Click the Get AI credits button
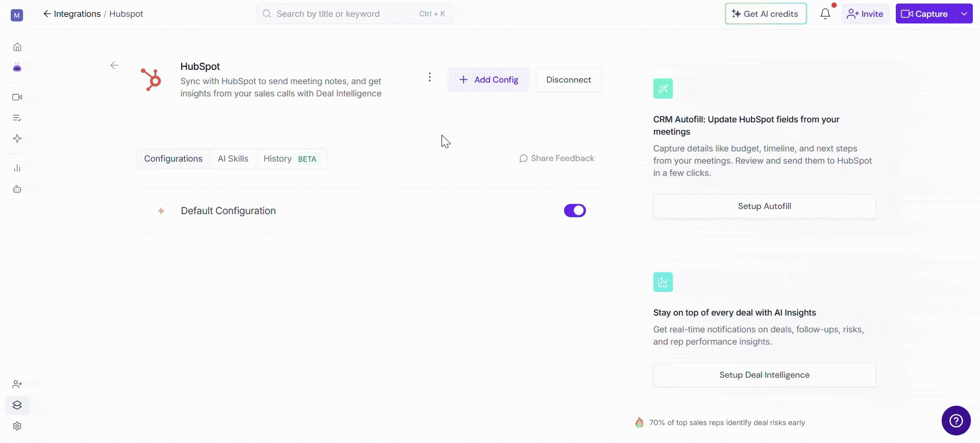This screenshot has width=980, height=443. [766, 14]
